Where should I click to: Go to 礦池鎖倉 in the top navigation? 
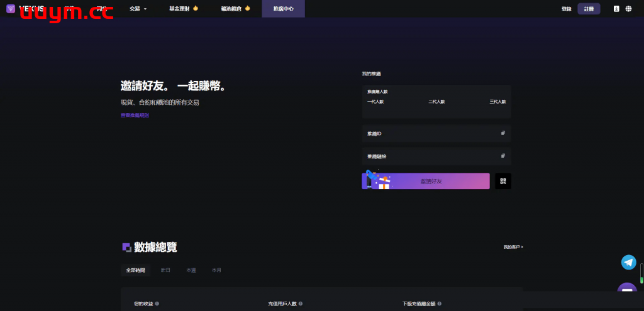(x=235, y=9)
